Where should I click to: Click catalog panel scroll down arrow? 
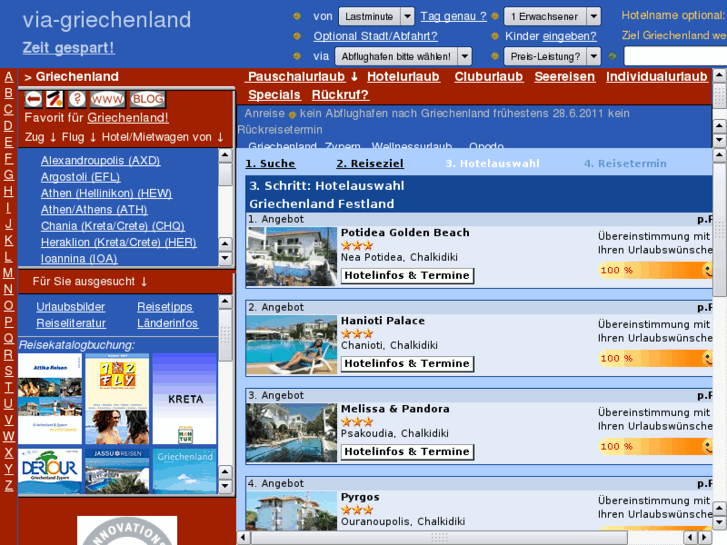(225, 486)
